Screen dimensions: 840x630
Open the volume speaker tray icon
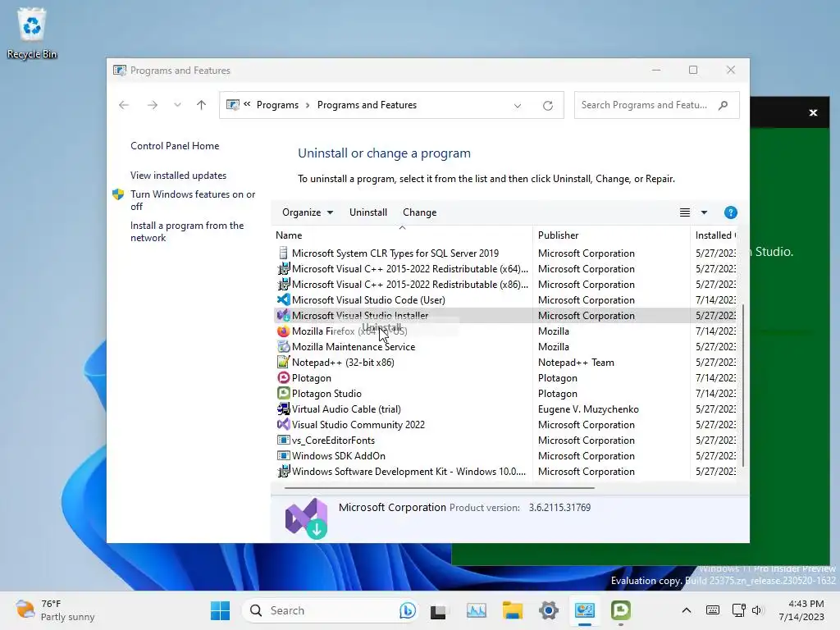tap(756, 610)
